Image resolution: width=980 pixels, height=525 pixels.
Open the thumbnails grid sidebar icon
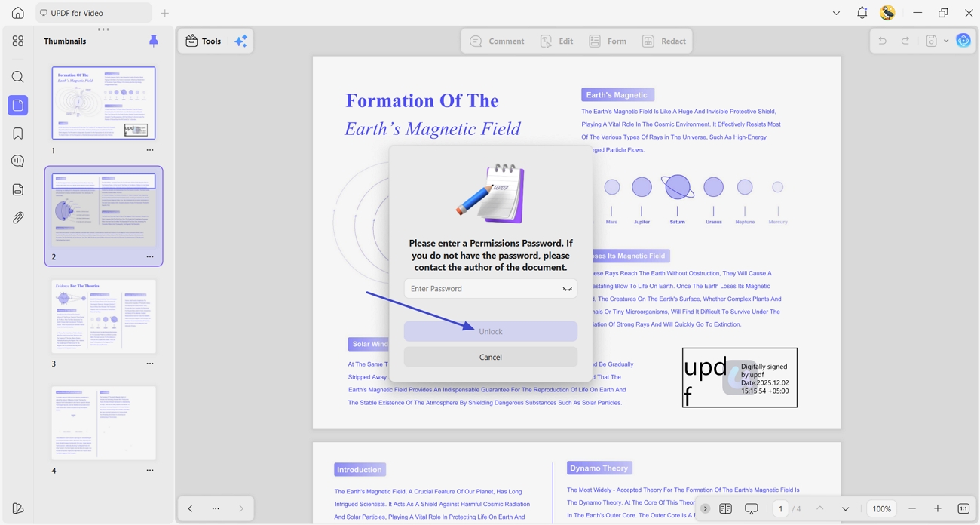click(18, 41)
